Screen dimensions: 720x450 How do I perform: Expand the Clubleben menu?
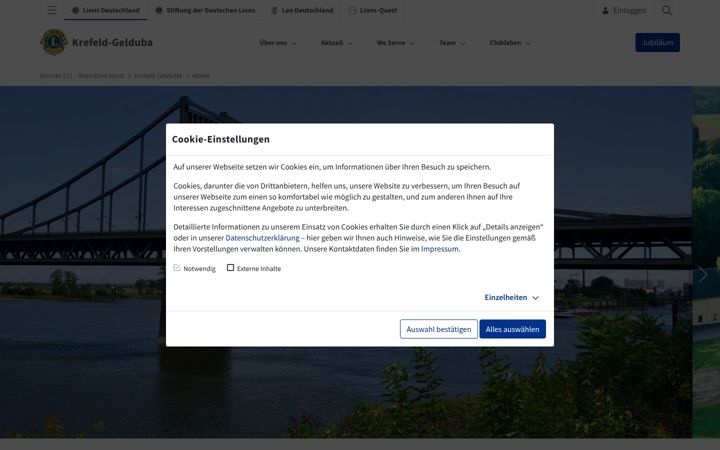(x=510, y=43)
